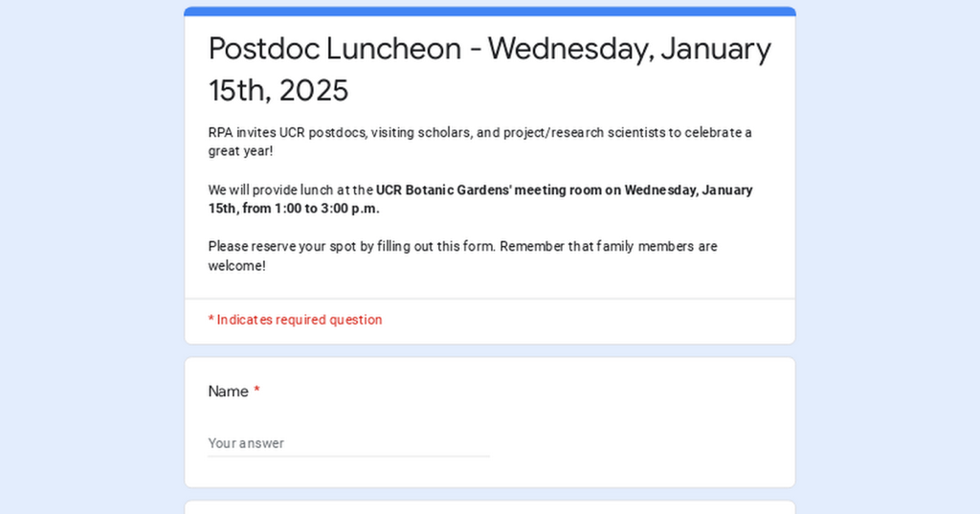Click the "Name" question label

pyautogui.click(x=228, y=391)
